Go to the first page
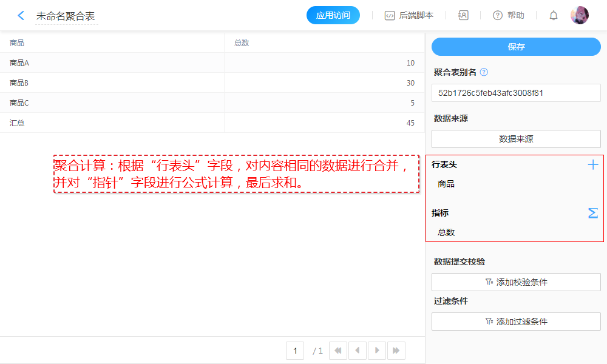The height and width of the screenshot is (364, 607). (338, 351)
